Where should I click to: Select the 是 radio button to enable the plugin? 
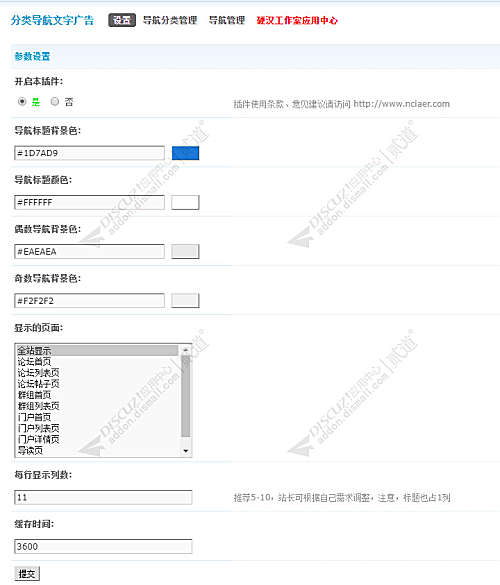[x=22, y=101]
